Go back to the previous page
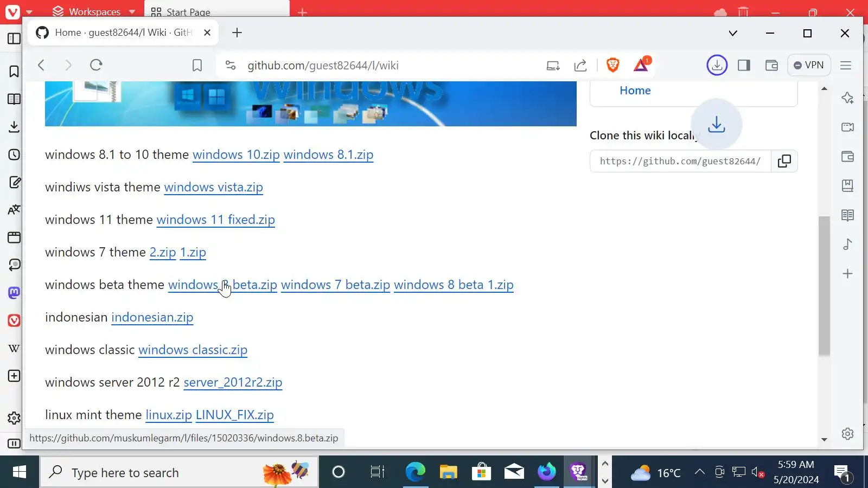 pos(41,65)
